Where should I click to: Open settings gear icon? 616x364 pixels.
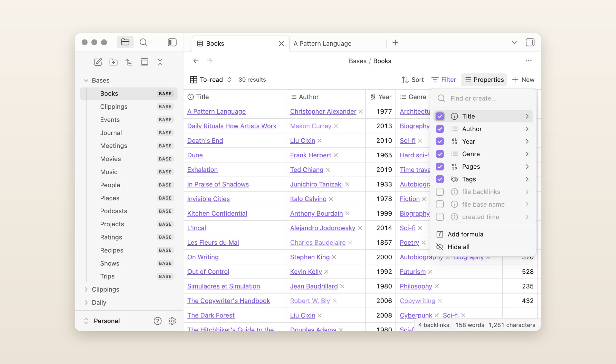coord(172,321)
